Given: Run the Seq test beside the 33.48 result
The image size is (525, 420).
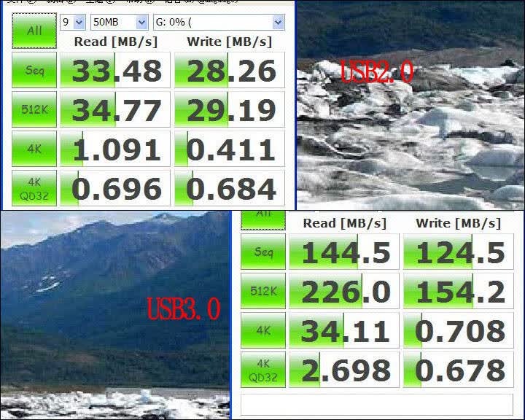Looking at the screenshot, I should (x=34, y=70).
